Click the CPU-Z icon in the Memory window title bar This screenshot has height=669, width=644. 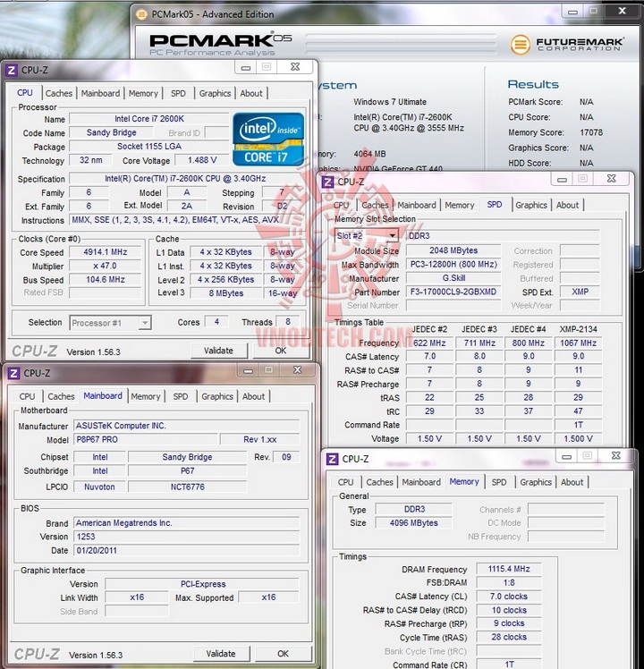(333, 459)
